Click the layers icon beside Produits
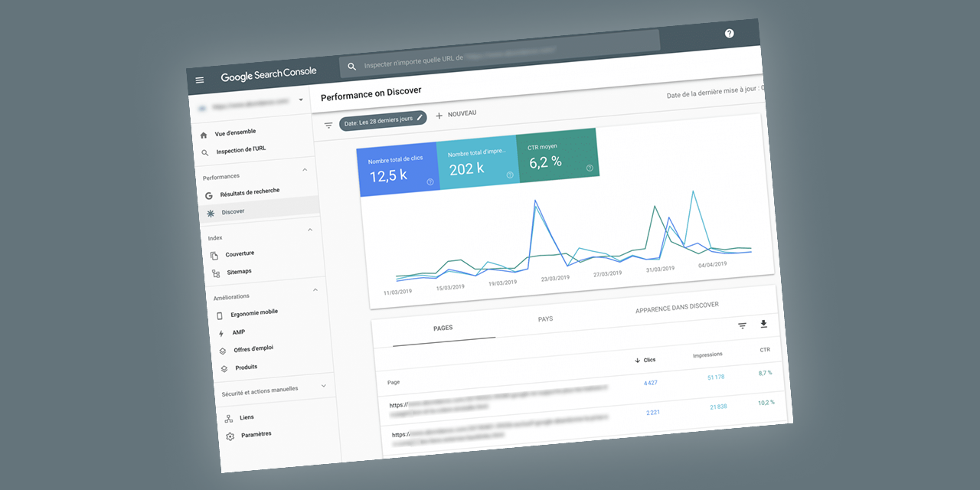Viewport: 980px width, 490px height. pos(224,369)
